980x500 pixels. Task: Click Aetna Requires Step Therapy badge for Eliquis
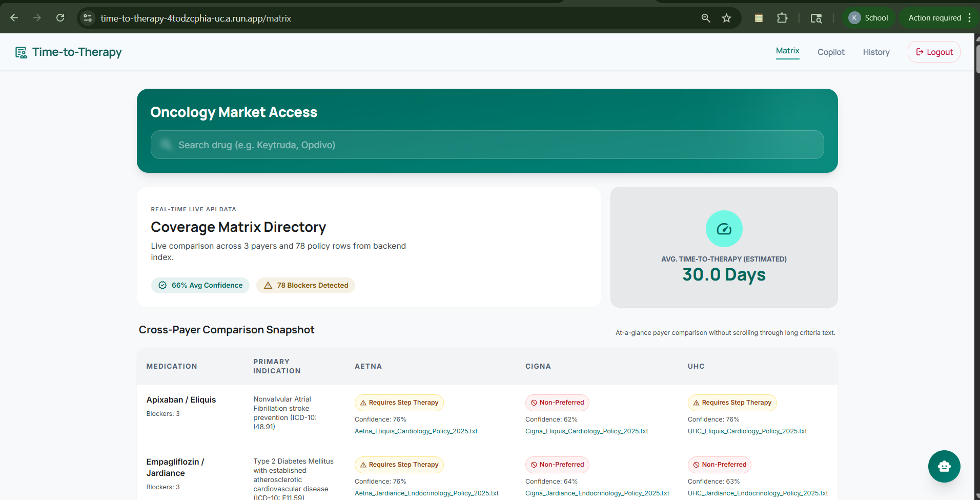click(399, 403)
